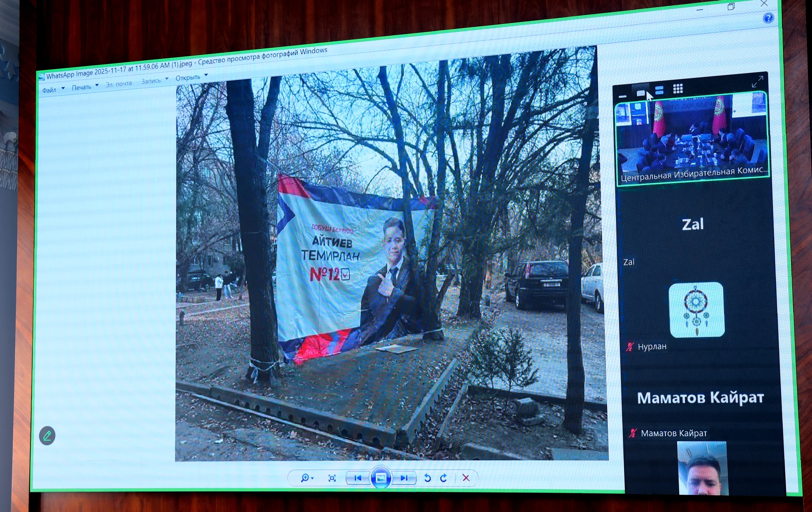This screenshot has height=512, width=812.
Task: Rotate image counterclockwise
Action: (427, 478)
